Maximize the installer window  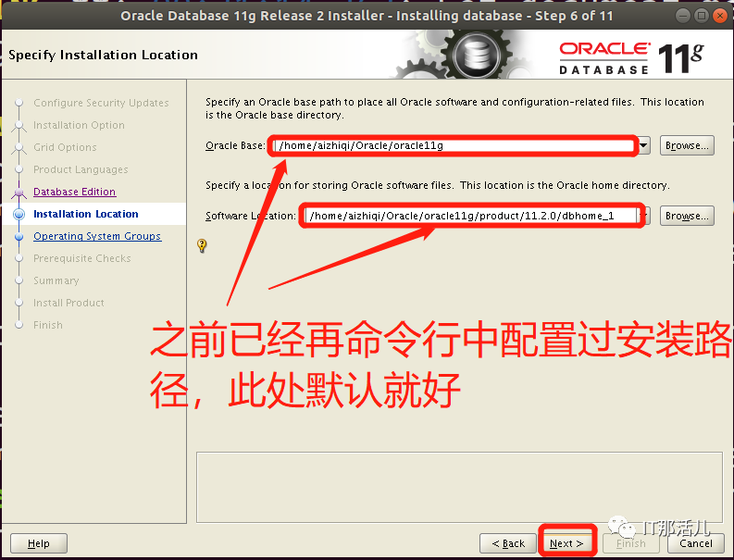coord(702,16)
